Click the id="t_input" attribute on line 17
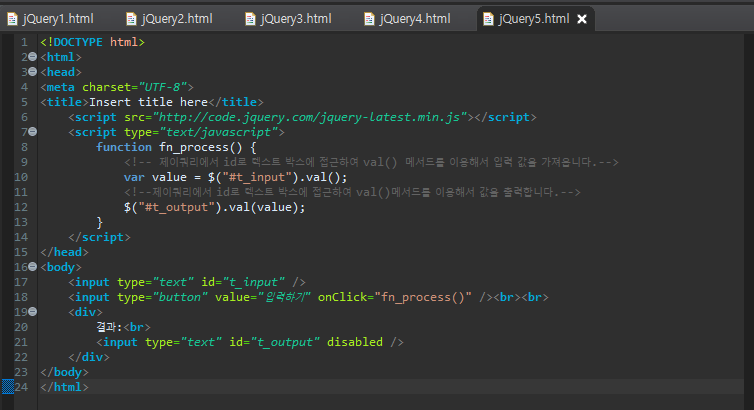The height and width of the screenshot is (410, 754). point(243,282)
